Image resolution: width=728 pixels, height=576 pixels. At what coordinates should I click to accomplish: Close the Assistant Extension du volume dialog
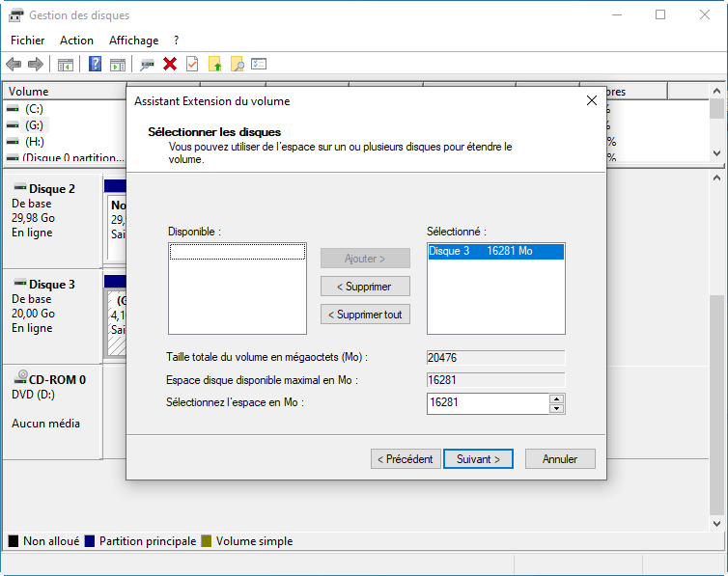click(x=592, y=100)
